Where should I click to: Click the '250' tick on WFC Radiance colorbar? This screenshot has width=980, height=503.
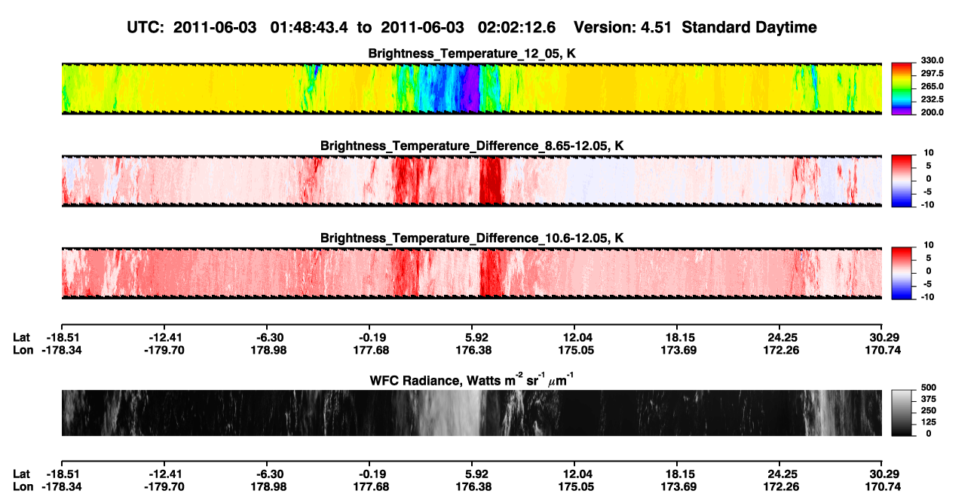click(x=928, y=411)
